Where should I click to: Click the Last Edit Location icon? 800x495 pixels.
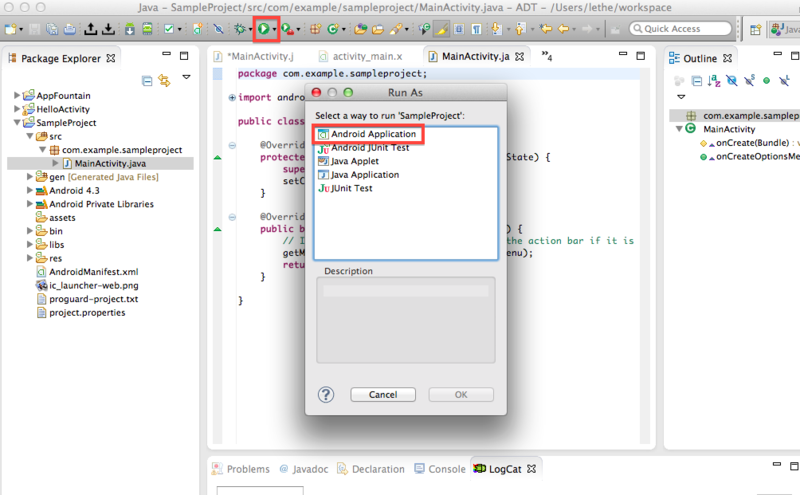[546, 29]
